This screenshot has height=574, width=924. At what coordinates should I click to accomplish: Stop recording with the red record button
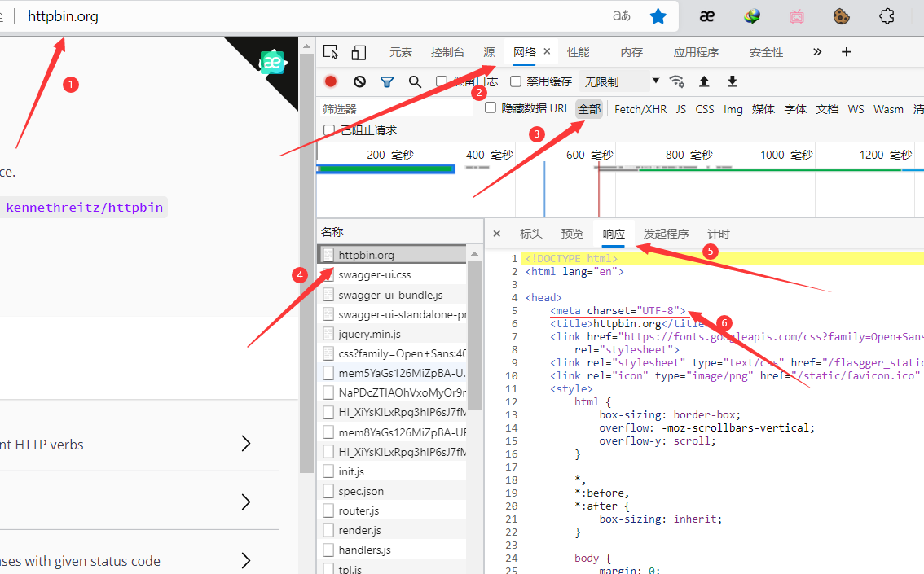[x=331, y=81]
